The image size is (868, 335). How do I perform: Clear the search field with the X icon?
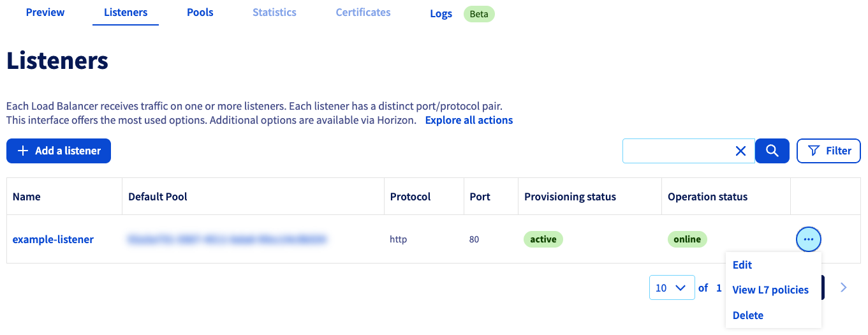pyautogui.click(x=740, y=151)
